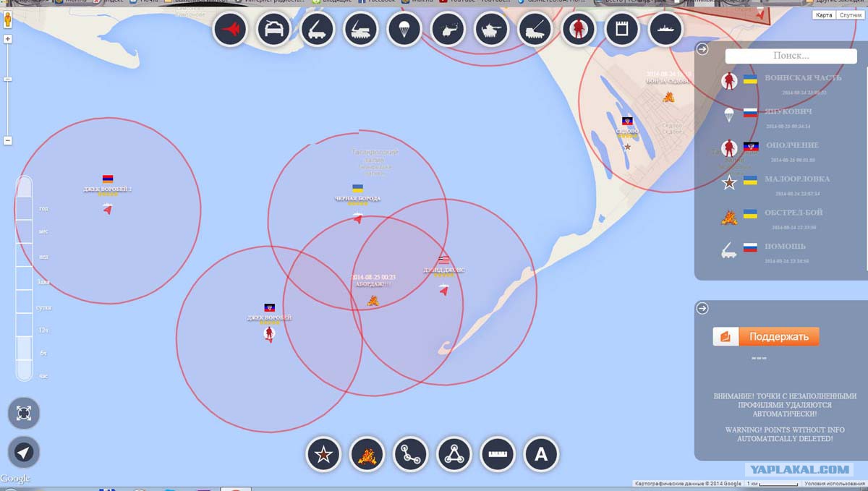Viewport: 868px width, 491px height.
Task: Click the Поиск search field
Action: pyautogui.click(x=791, y=56)
